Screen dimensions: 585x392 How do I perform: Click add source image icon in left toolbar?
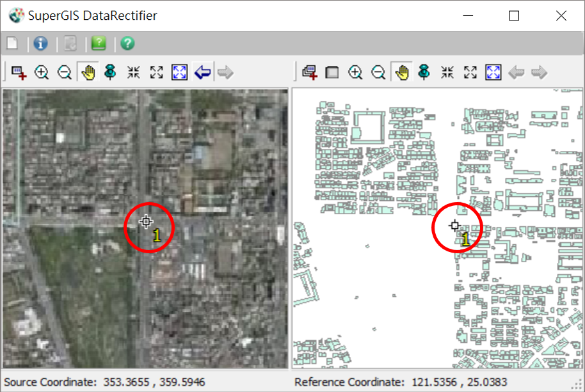tap(19, 72)
